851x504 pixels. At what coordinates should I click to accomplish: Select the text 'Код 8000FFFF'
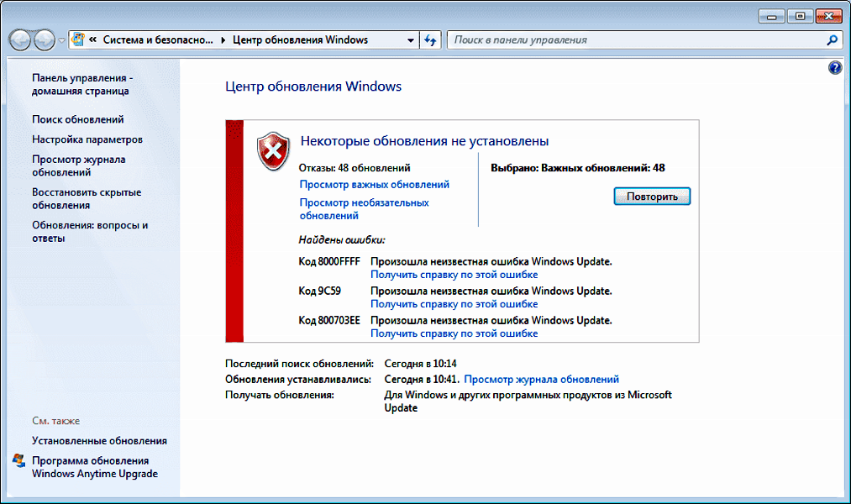[x=329, y=261]
